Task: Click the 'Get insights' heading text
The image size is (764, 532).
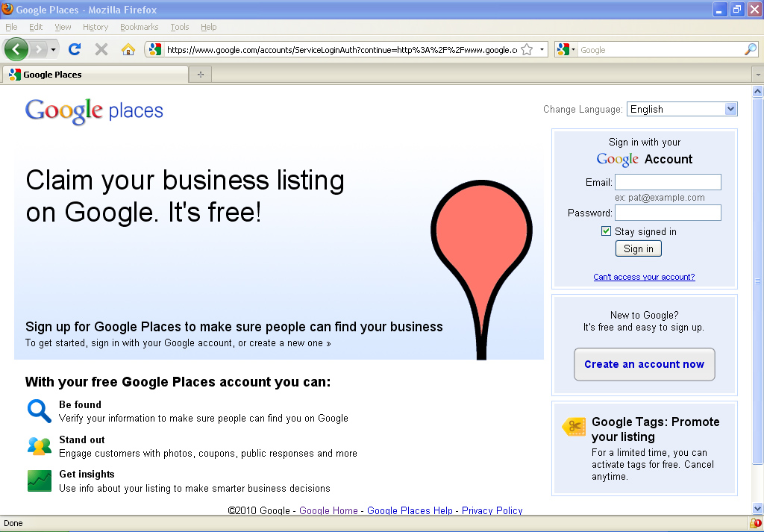Action: pos(87,474)
